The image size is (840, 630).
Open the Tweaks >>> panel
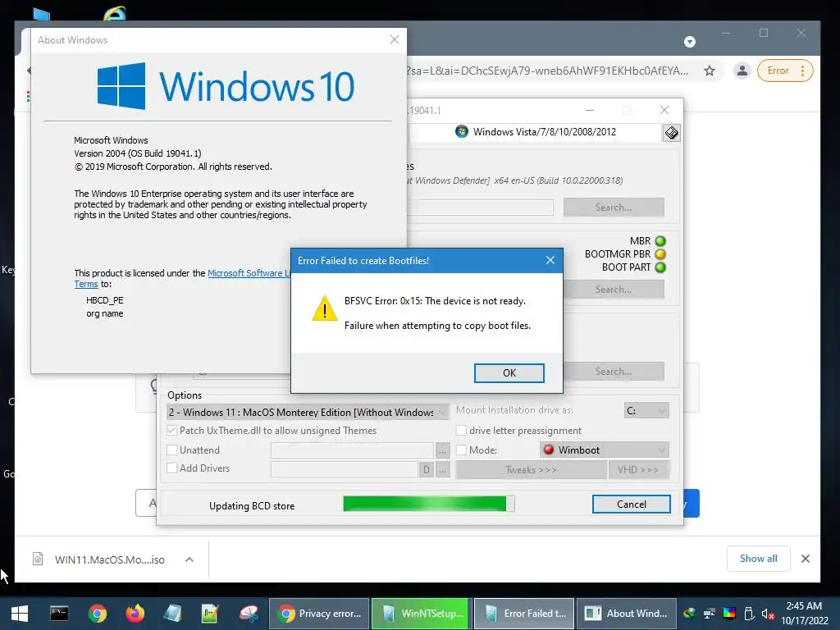[531, 470]
